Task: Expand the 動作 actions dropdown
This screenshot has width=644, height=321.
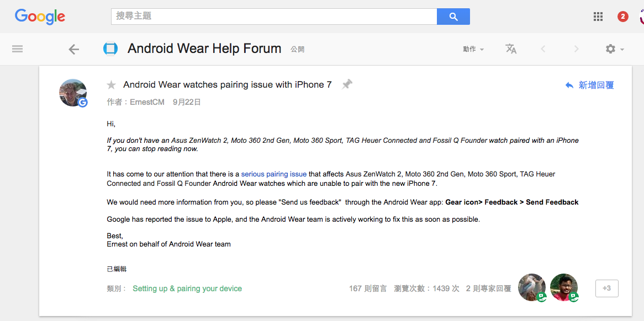Action: coord(473,49)
